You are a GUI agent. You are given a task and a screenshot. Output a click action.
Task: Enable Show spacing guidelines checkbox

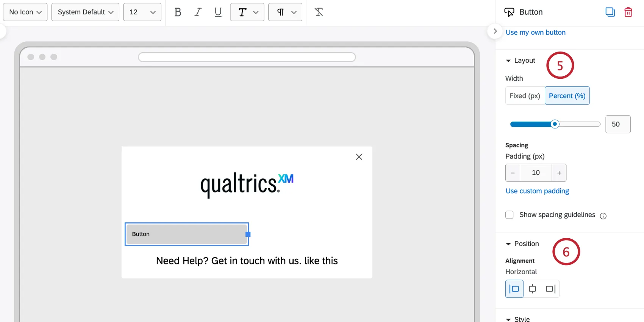pyautogui.click(x=510, y=215)
